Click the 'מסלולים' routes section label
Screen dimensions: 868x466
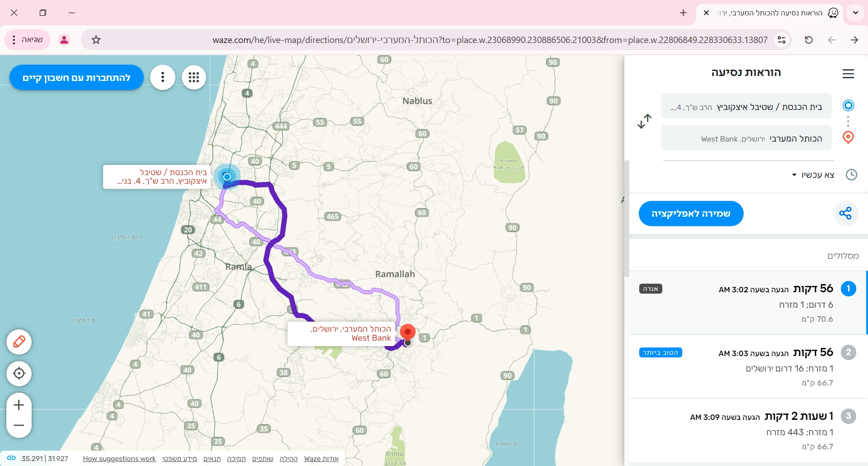point(843,256)
